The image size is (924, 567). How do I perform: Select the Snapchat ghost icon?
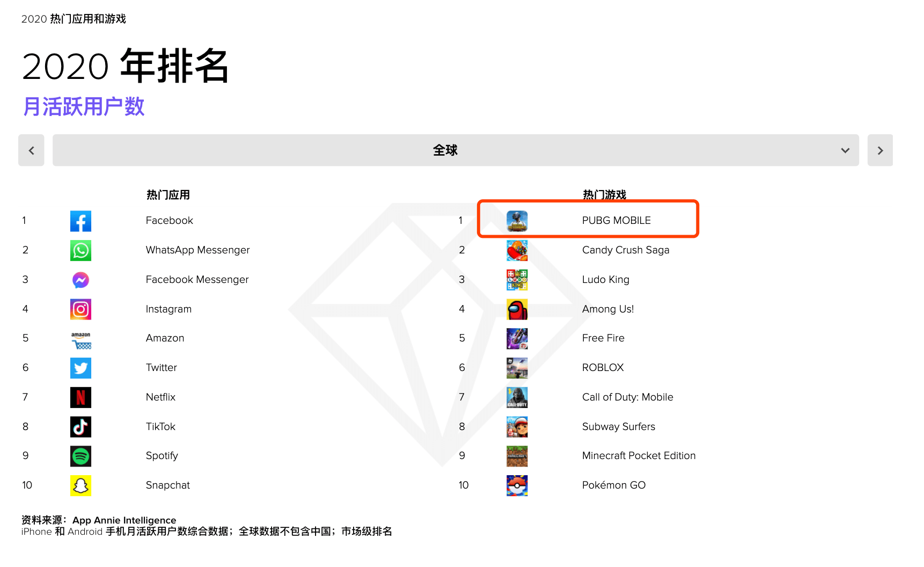(x=80, y=485)
